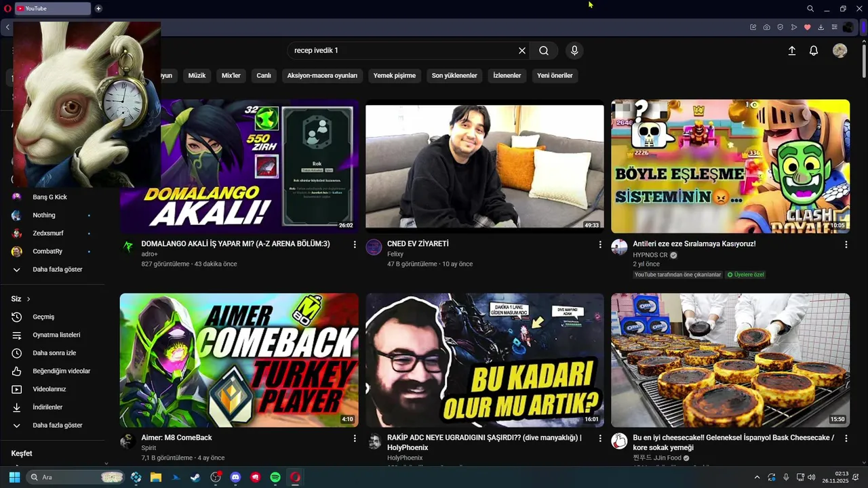
Task: Show hidden system tray icons chevron
Action: click(x=757, y=477)
